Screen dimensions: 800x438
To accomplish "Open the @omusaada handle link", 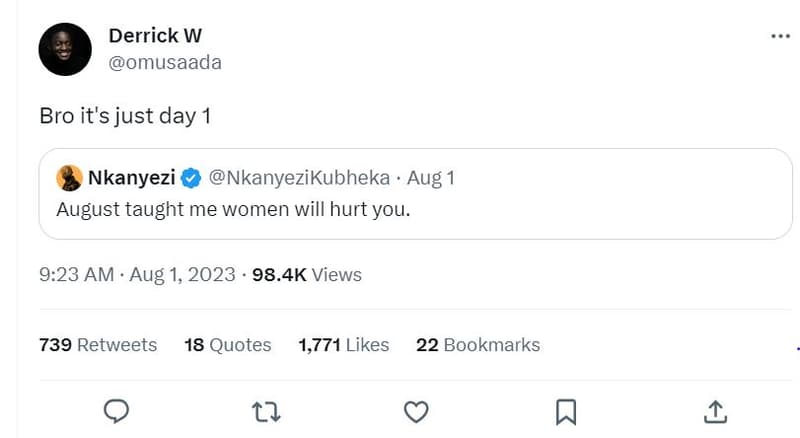I will point(164,62).
